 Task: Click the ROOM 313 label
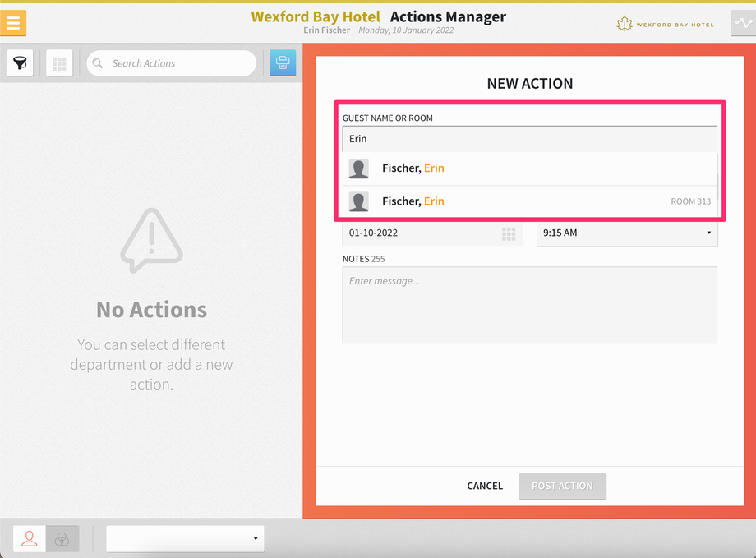click(x=690, y=201)
